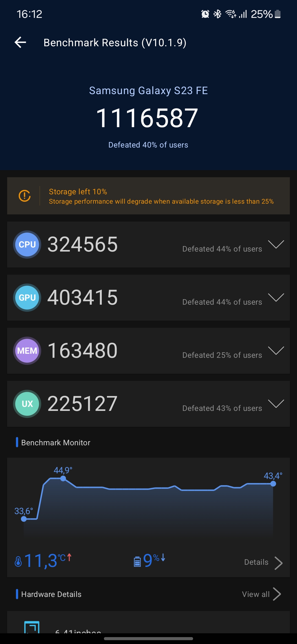This screenshot has width=297, height=644.
Task: Tap the purple MEM badge icon
Action: 27,351
